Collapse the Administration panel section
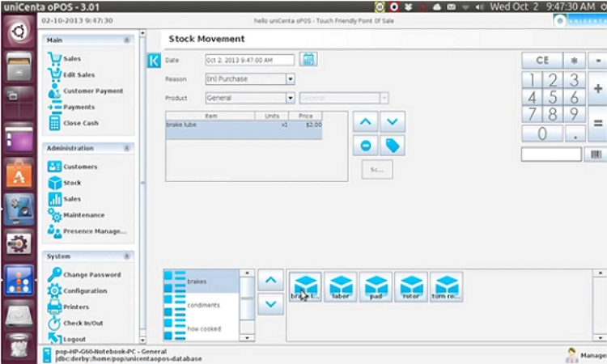The image size is (607, 364). [126, 148]
